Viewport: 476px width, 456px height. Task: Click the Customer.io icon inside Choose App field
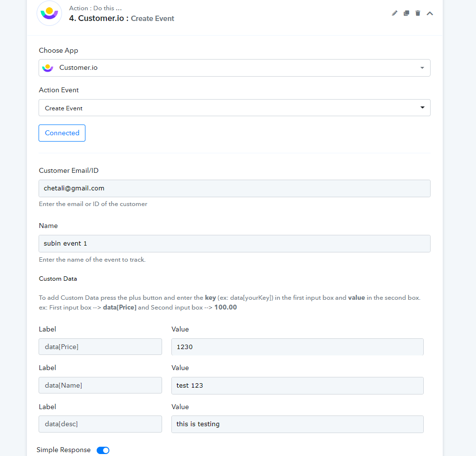[x=48, y=68]
